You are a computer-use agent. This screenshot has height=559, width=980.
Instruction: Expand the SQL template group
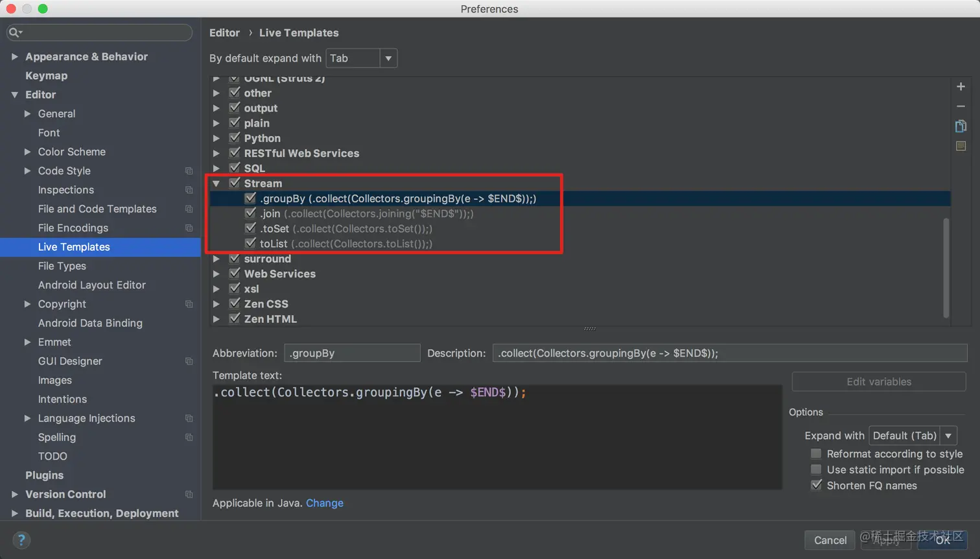tap(216, 169)
